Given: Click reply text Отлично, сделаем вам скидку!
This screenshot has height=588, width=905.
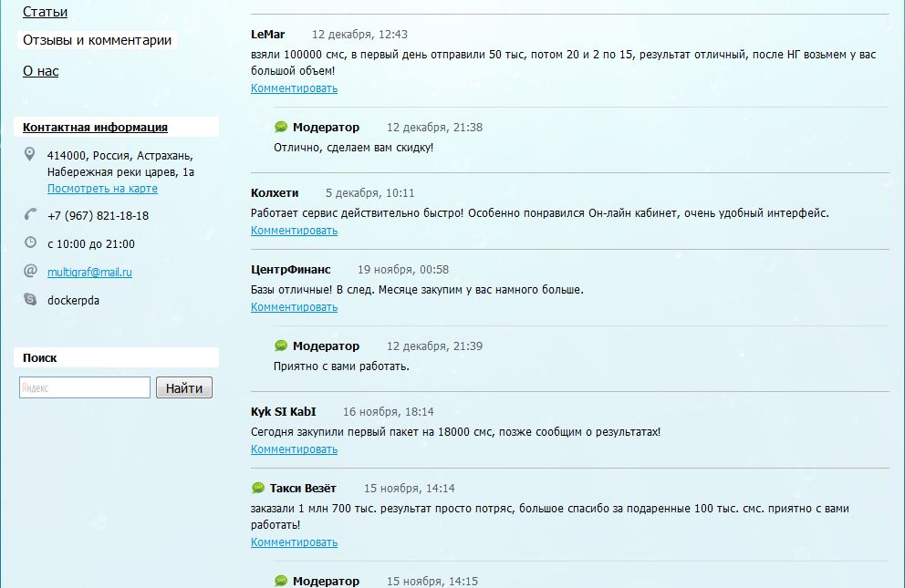Looking at the screenshot, I should click(353, 148).
